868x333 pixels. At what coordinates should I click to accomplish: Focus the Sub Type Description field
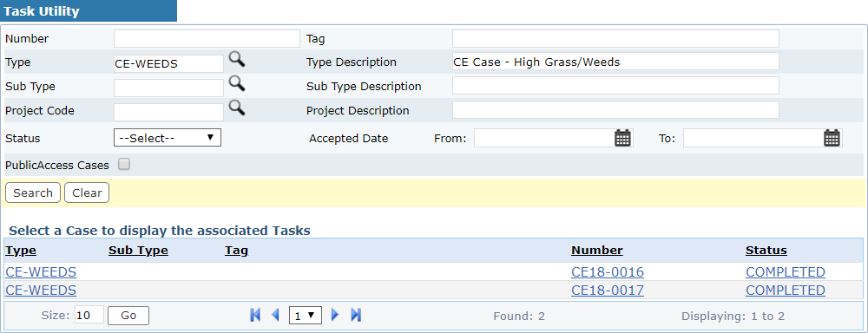tap(615, 86)
